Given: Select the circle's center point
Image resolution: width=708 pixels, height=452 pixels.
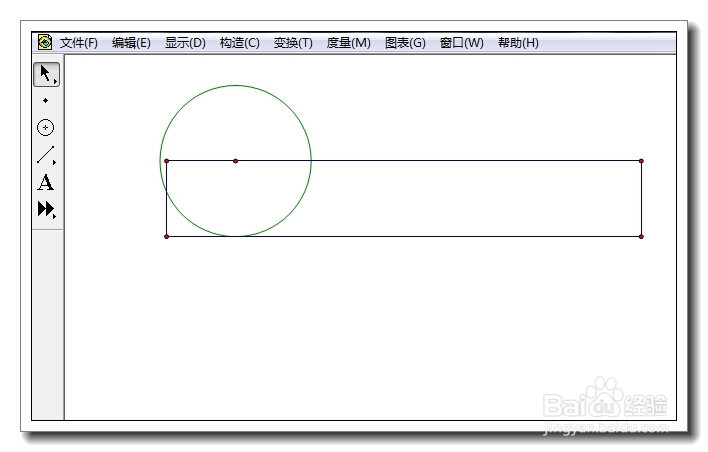Looking at the screenshot, I should [235, 161].
